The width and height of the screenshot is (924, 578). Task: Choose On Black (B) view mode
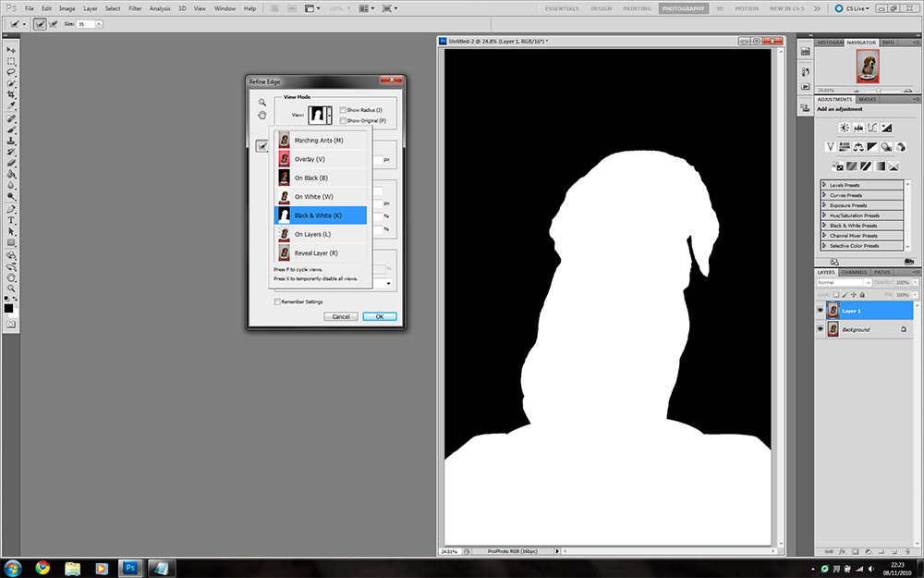coord(321,178)
